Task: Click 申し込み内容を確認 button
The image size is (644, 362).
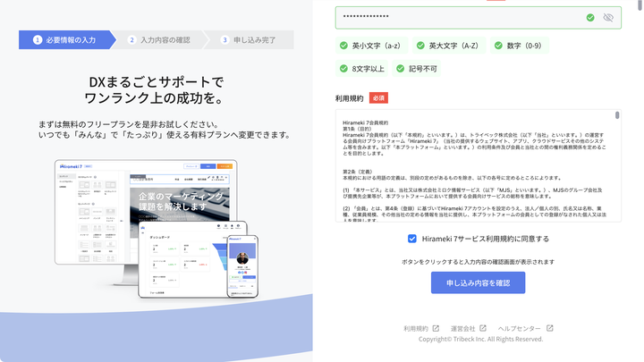Action: coord(478,282)
